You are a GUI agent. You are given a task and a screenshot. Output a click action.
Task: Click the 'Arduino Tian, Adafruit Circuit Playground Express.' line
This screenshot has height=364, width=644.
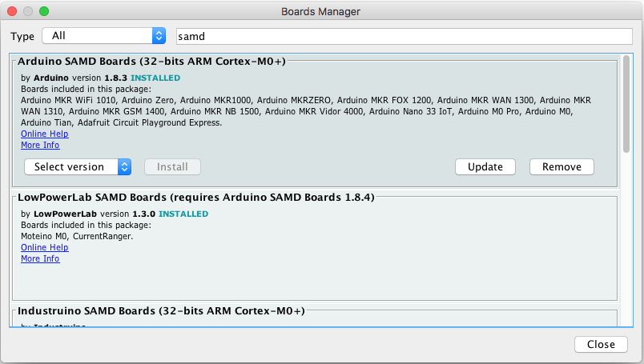[x=121, y=122]
